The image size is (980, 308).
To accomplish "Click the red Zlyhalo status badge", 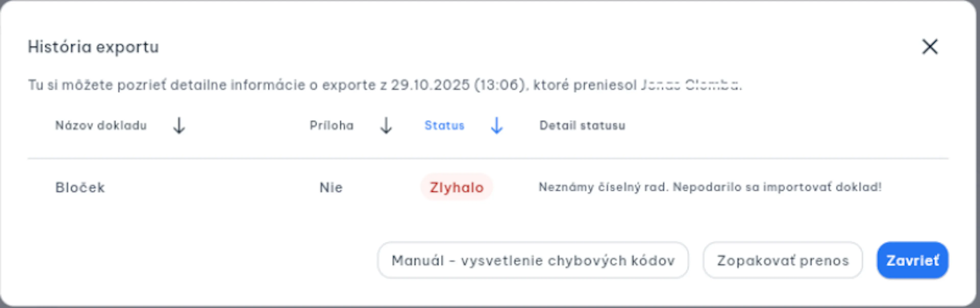I will (457, 187).
